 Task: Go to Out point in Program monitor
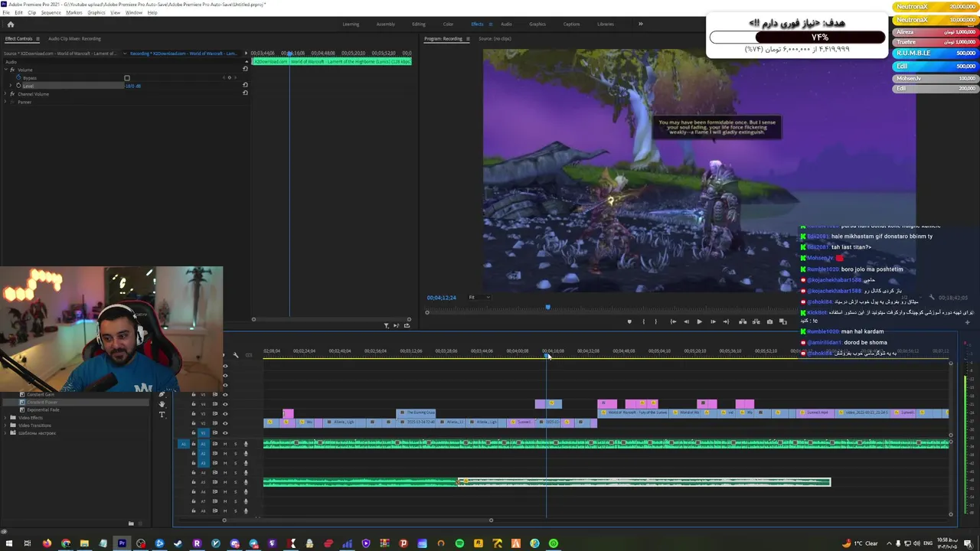click(x=726, y=321)
